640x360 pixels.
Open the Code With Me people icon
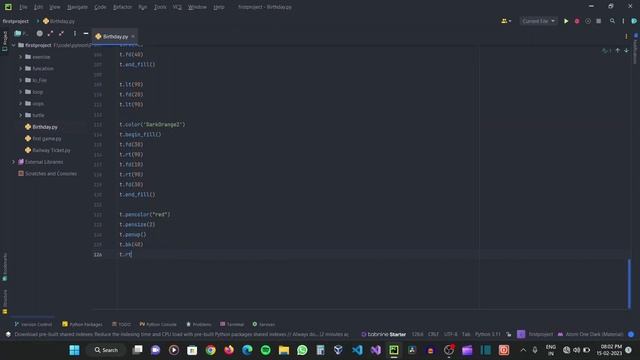[506, 21]
